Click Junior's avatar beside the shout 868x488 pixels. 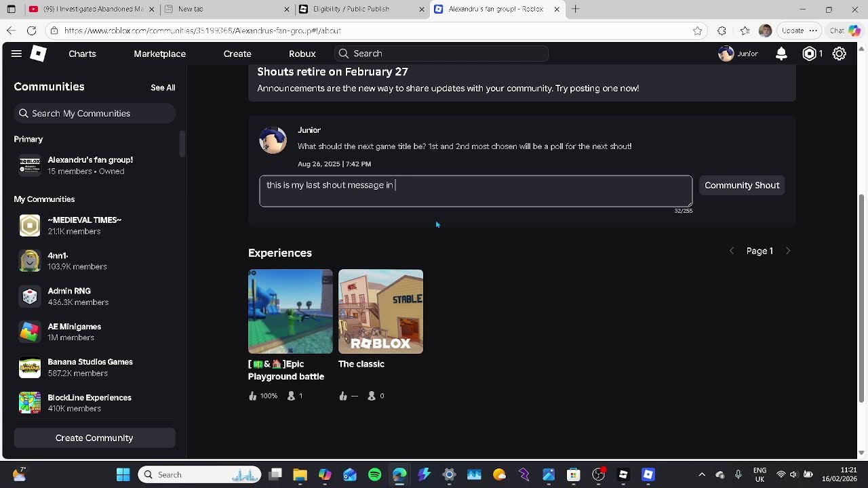click(x=273, y=140)
